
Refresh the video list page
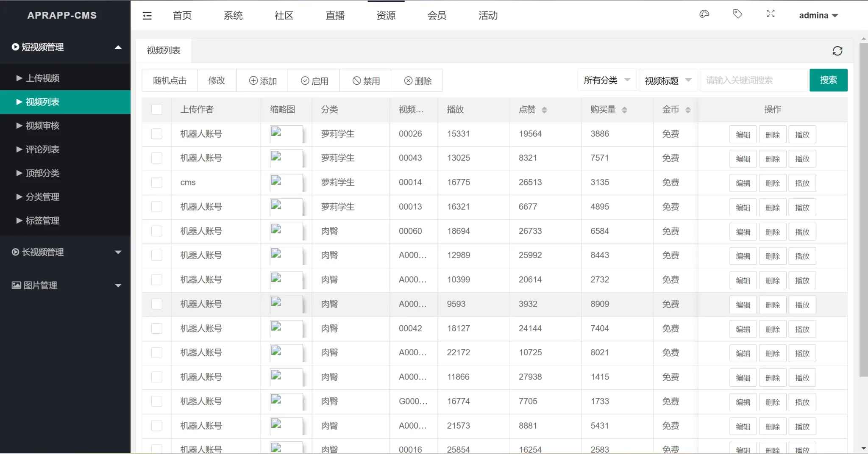[x=837, y=51]
